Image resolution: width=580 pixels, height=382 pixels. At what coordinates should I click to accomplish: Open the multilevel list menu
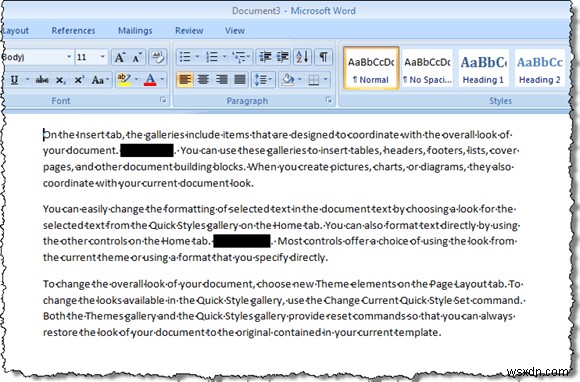(241, 57)
